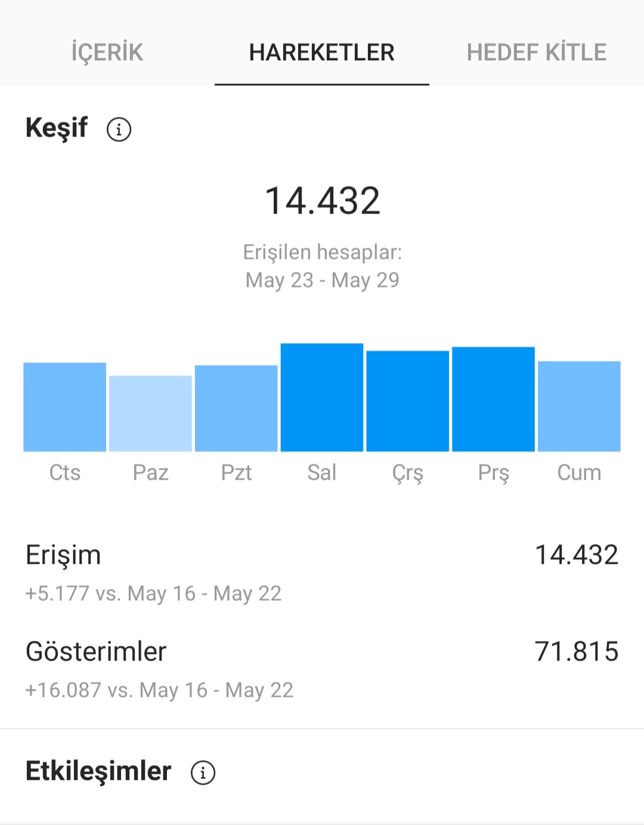Open the info icon beside Keşif
Viewport: 644px width, 825px height.
point(119,129)
